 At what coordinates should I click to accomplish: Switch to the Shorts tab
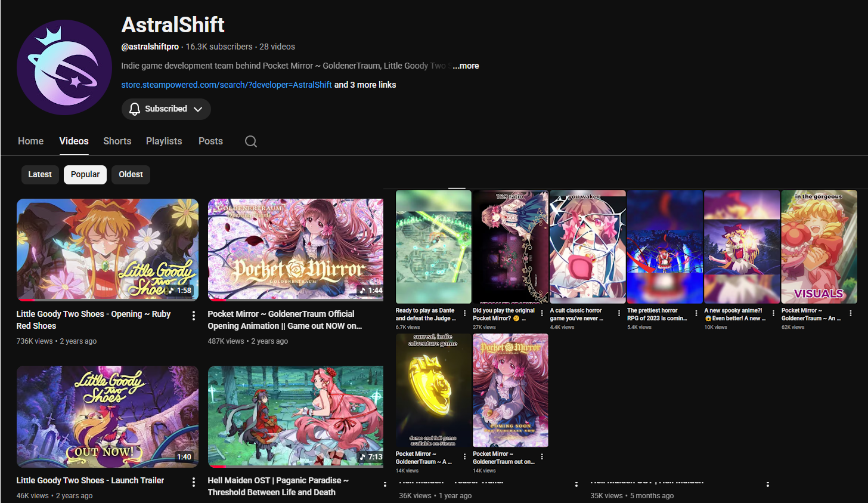117,141
